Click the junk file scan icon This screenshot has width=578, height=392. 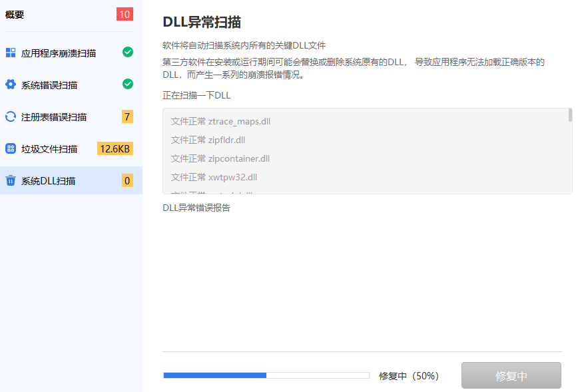pos(11,148)
